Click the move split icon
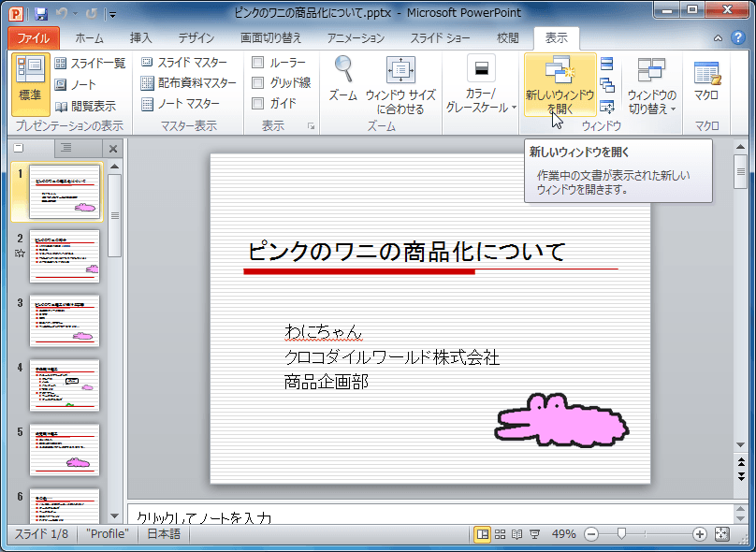Image resolution: width=756 pixels, height=552 pixels. [x=607, y=107]
